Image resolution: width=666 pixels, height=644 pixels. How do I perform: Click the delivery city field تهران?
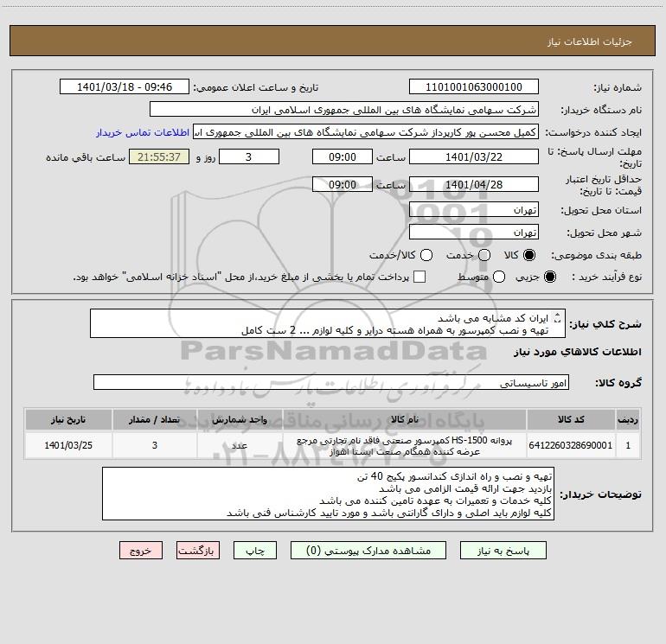(x=474, y=233)
